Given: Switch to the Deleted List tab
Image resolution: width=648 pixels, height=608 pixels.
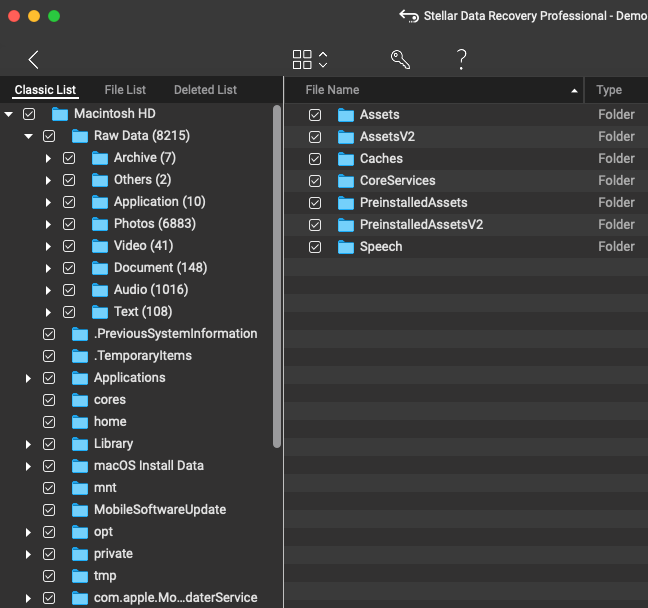Looking at the screenshot, I should 205,90.
